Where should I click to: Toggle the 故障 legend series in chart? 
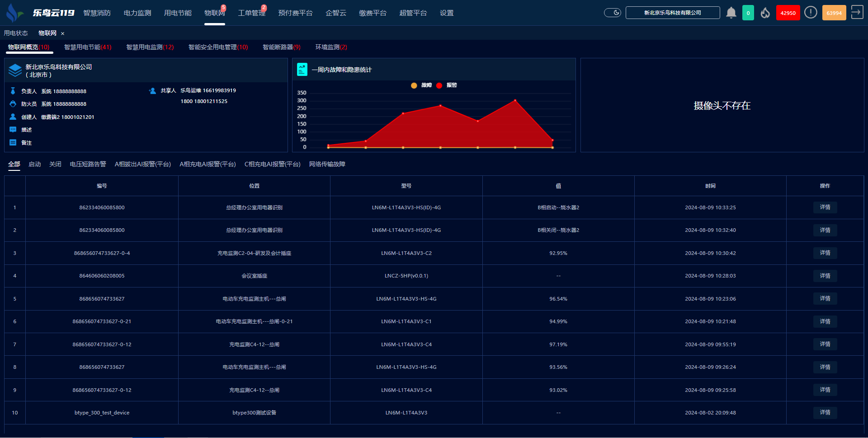pyautogui.click(x=421, y=85)
